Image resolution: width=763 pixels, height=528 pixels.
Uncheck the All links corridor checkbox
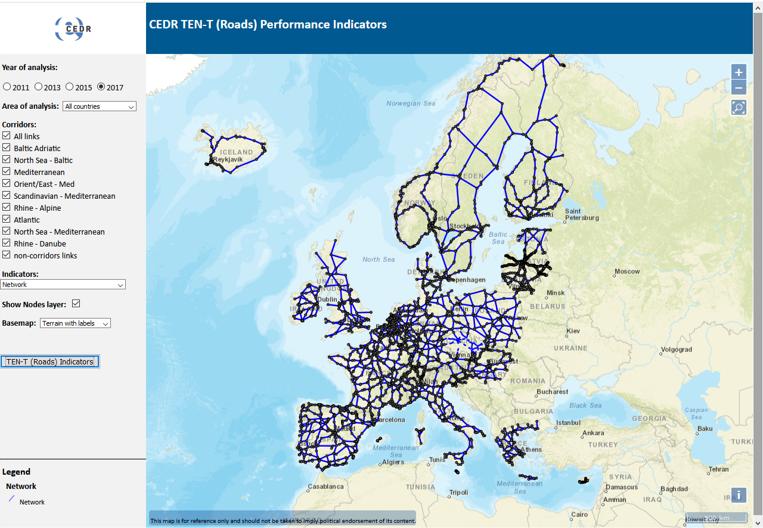6,136
